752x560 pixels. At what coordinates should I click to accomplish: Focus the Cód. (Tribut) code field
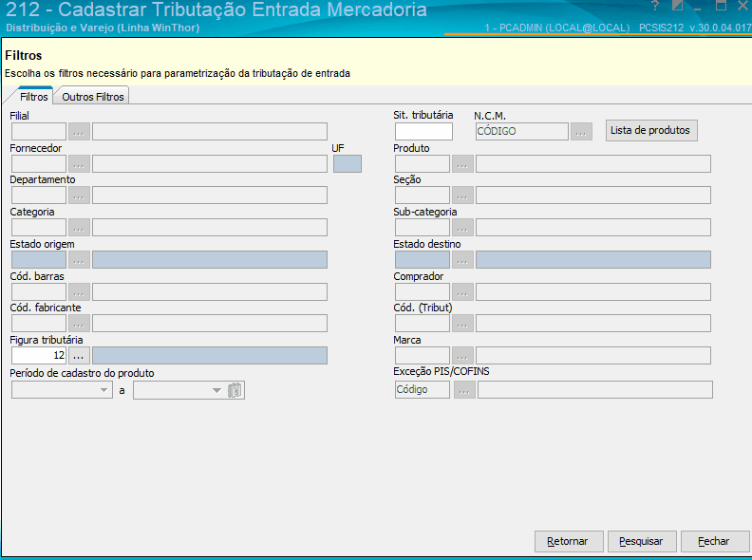coord(423,323)
